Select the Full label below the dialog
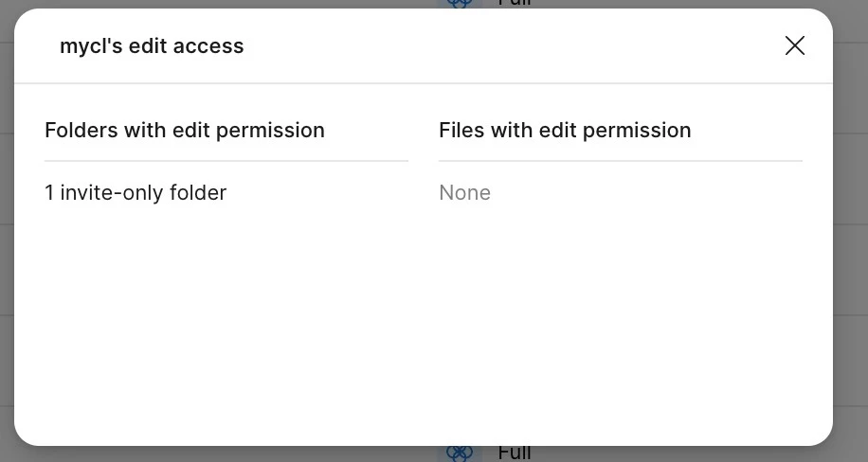 [515, 453]
